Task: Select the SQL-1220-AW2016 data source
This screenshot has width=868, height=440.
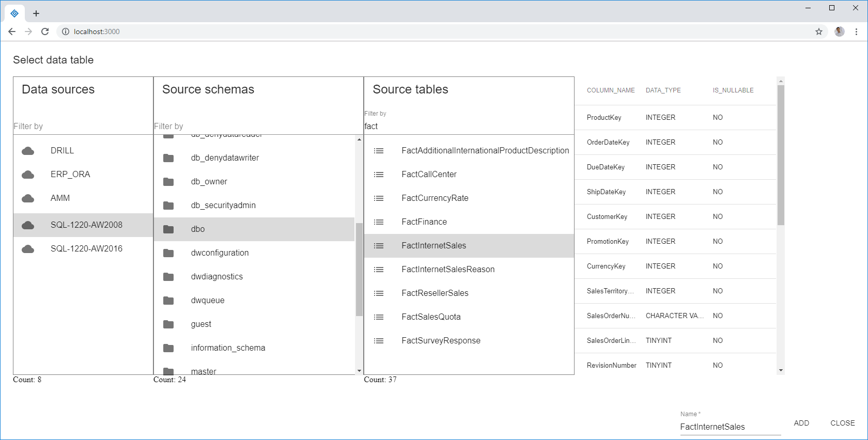Action: point(86,249)
